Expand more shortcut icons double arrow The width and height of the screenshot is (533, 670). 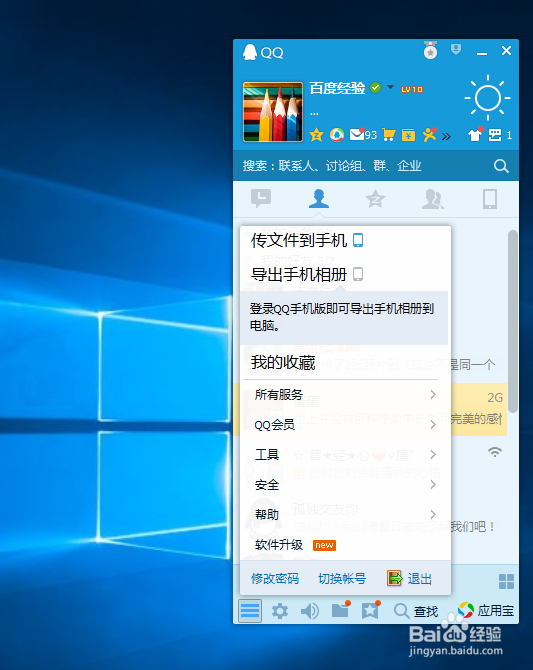(x=446, y=136)
